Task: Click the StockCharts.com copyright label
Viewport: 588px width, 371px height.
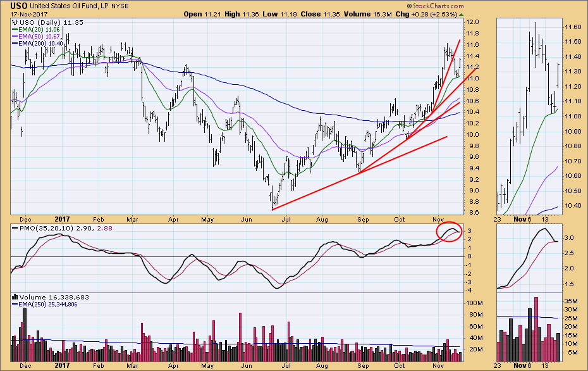Action: (x=435, y=6)
